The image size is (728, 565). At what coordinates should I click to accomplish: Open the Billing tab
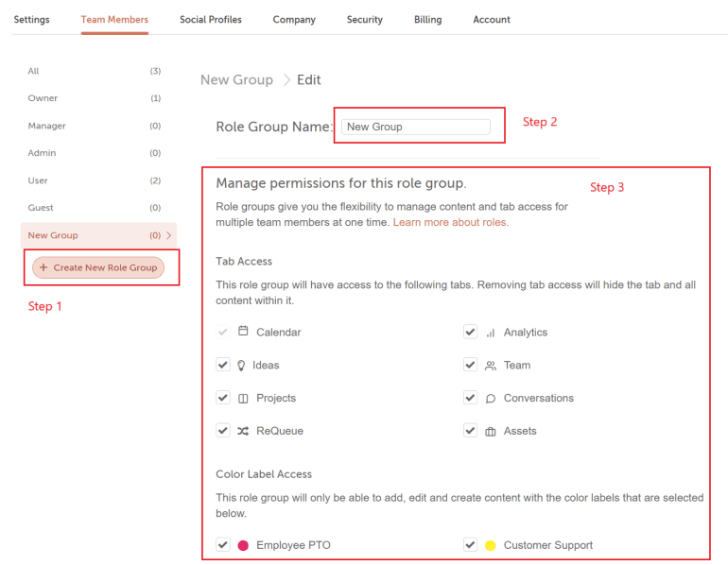pos(427,20)
